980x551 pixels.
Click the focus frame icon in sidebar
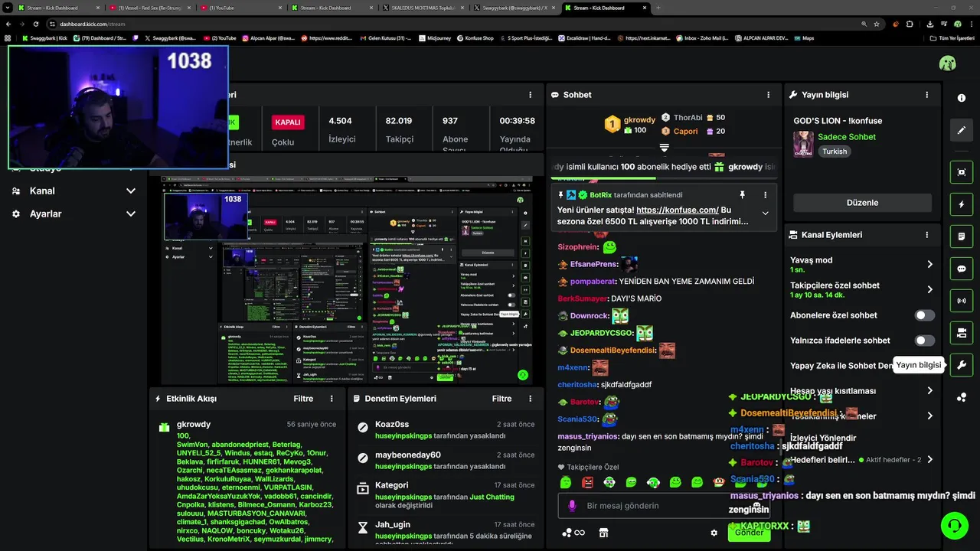(x=962, y=172)
